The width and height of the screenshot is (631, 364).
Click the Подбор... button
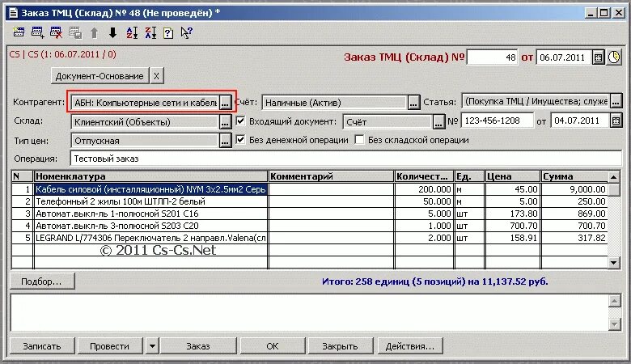(x=42, y=281)
